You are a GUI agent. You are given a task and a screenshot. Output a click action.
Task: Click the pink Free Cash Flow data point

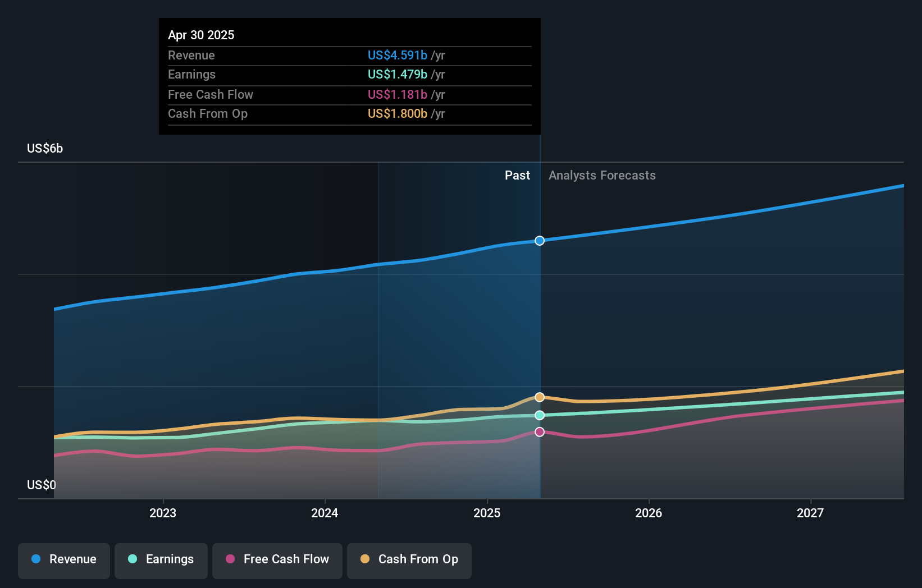540,432
